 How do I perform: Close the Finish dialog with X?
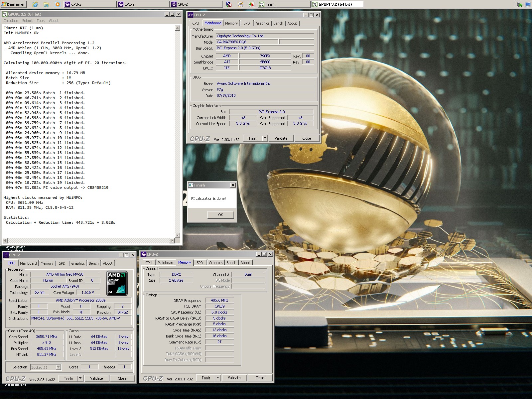[233, 185]
